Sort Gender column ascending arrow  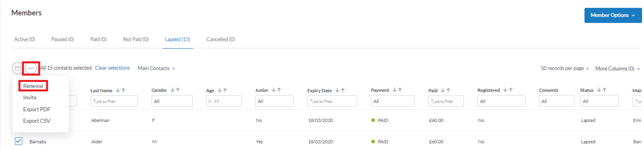(x=178, y=90)
